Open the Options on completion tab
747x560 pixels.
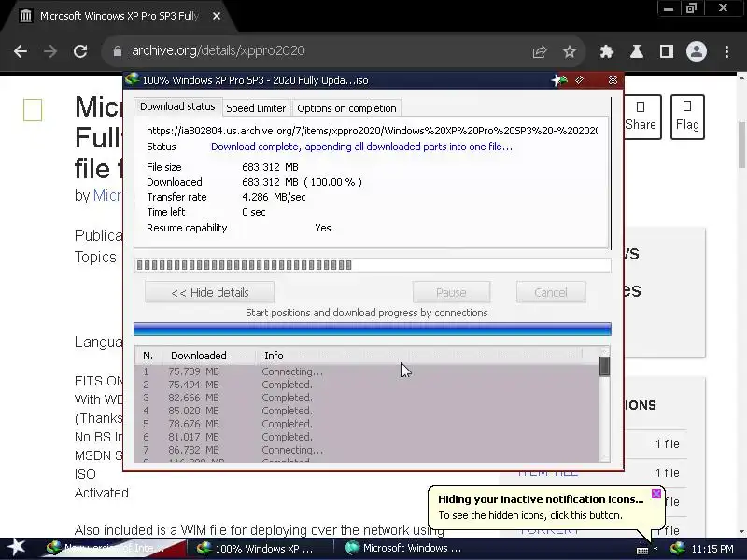click(x=346, y=108)
